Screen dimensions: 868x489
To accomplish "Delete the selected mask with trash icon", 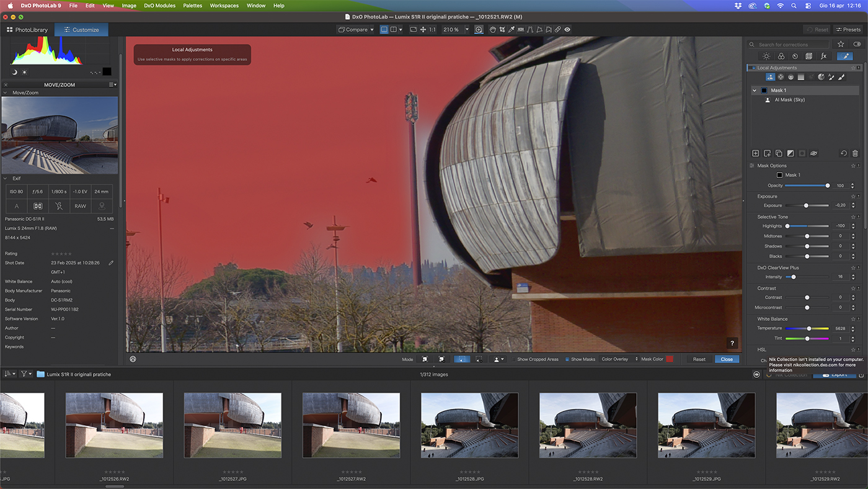I will pyautogui.click(x=855, y=153).
